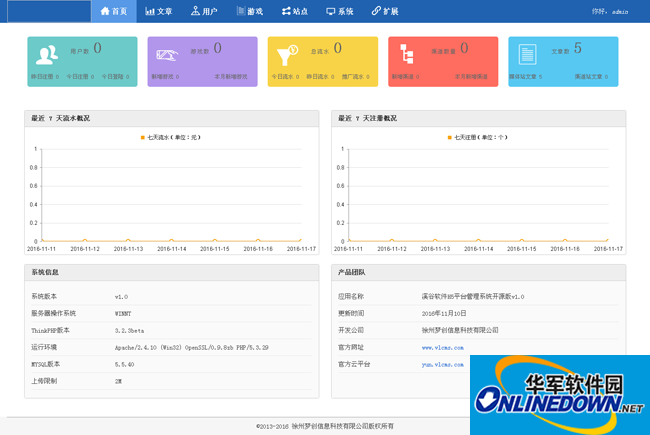Open the www.vlcms.com official site link
This screenshot has width=650, height=435.
point(443,348)
